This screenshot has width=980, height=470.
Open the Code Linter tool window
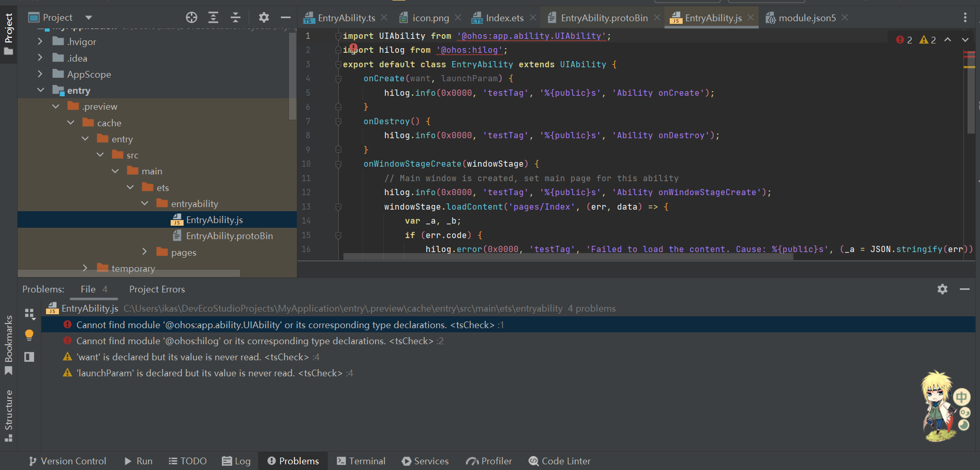click(559, 461)
